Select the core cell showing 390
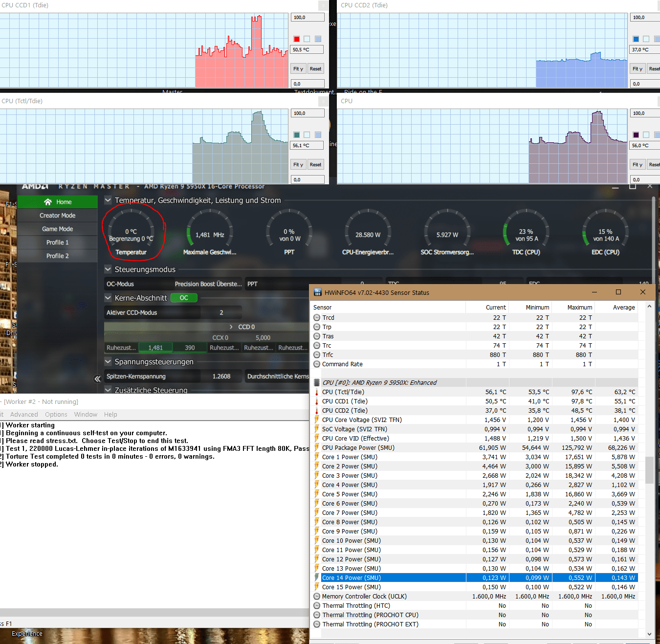660x644 pixels. tap(190, 348)
